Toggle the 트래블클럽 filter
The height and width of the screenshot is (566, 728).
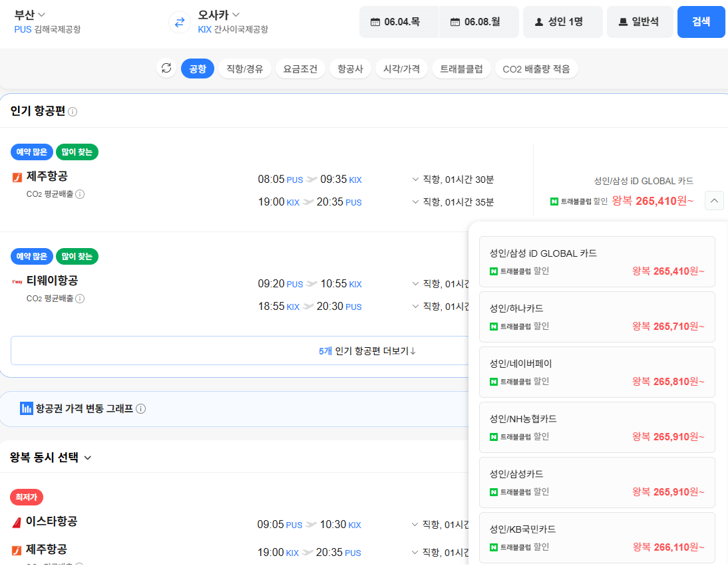[460, 69]
